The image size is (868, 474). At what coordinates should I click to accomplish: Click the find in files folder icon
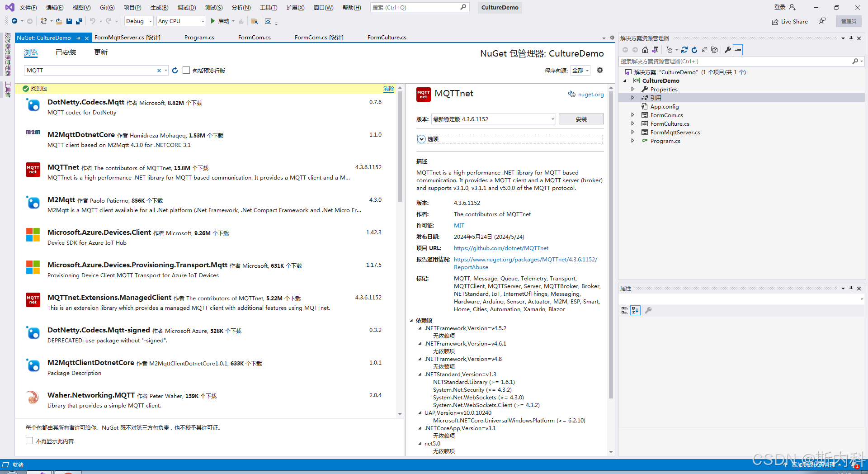[x=255, y=21]
